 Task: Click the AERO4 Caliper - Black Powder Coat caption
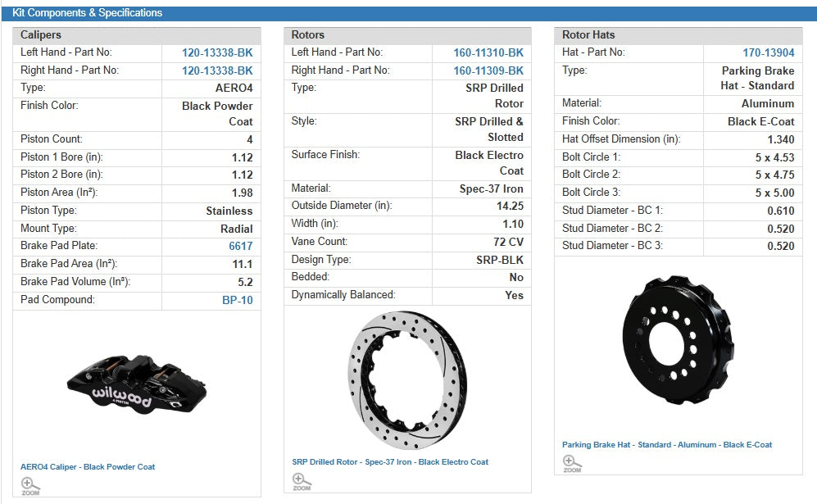[88, 467]
